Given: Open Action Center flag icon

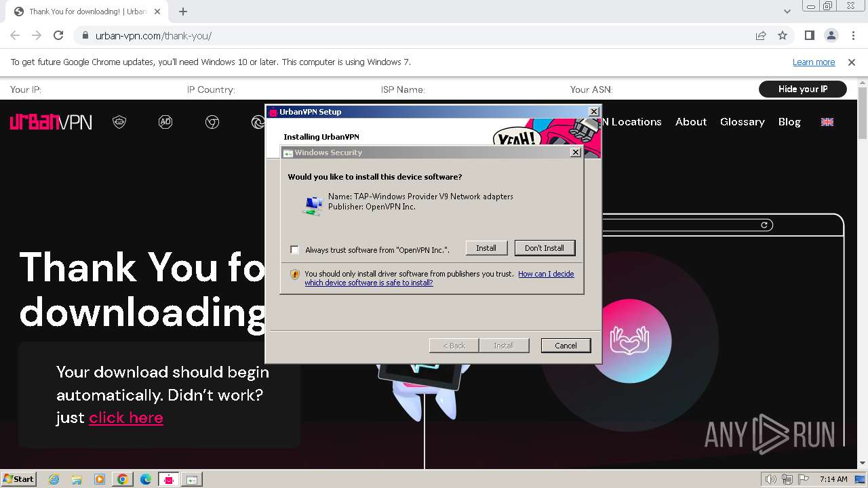Looking at the screenshot, I should tap(803, 479).
